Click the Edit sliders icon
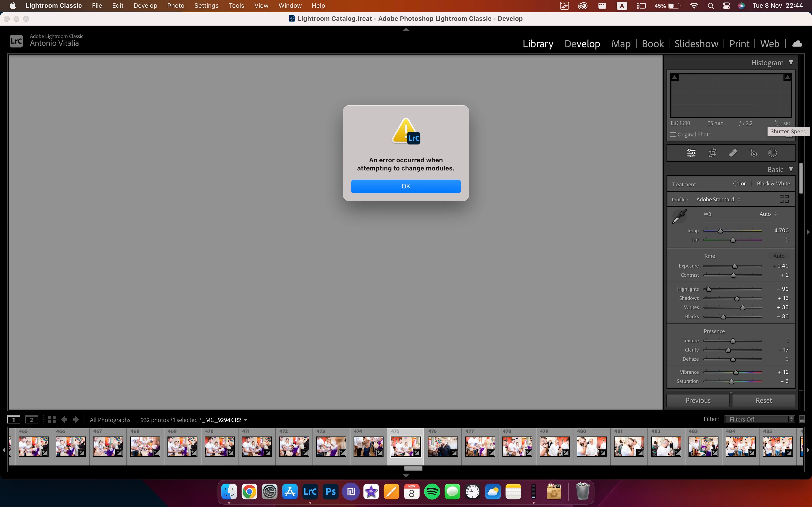Screen dimensions: 812x507 pos(691,153)
